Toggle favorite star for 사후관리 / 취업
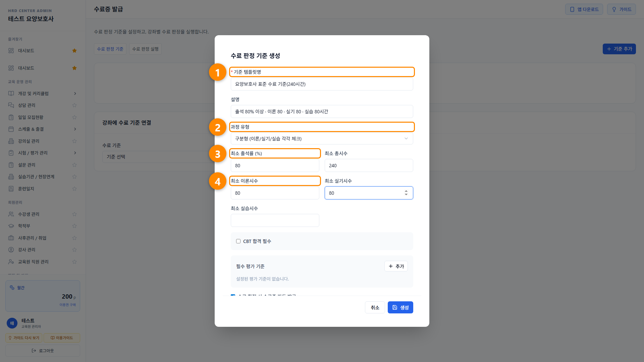The image size is (644, 362). (74, 238)
